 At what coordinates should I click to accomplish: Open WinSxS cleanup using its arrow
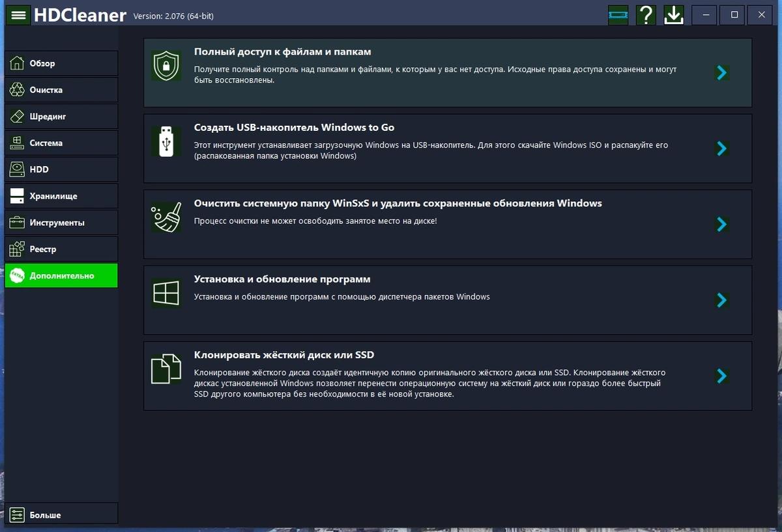pyautogui.click(x=721, y=224)
